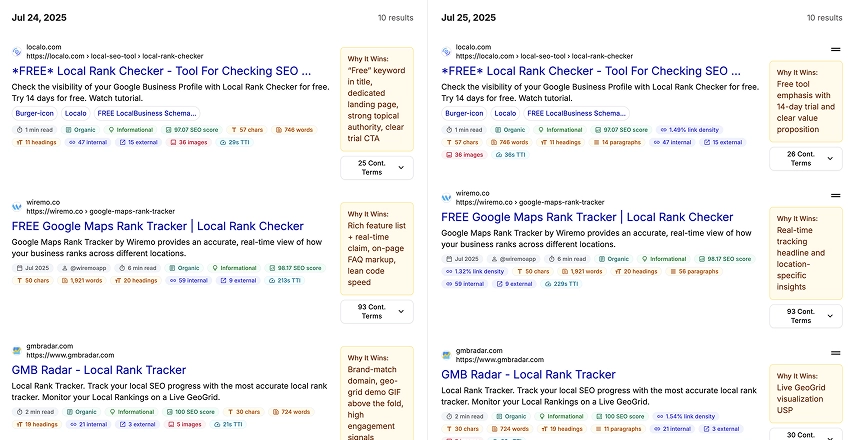Click 'FREE LocalBusiness Schema...' chip under Jul 25
Screen dimensions: 856x440
coord(586,114)
